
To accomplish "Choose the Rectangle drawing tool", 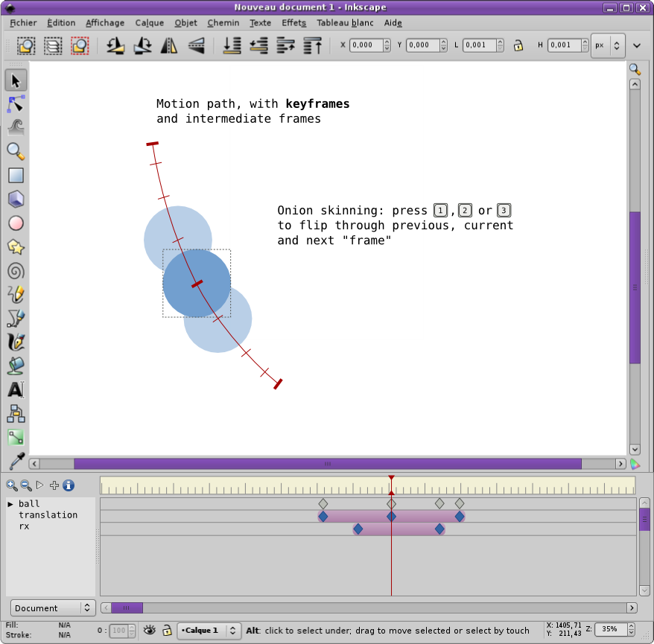I will (x=16, y=176).
